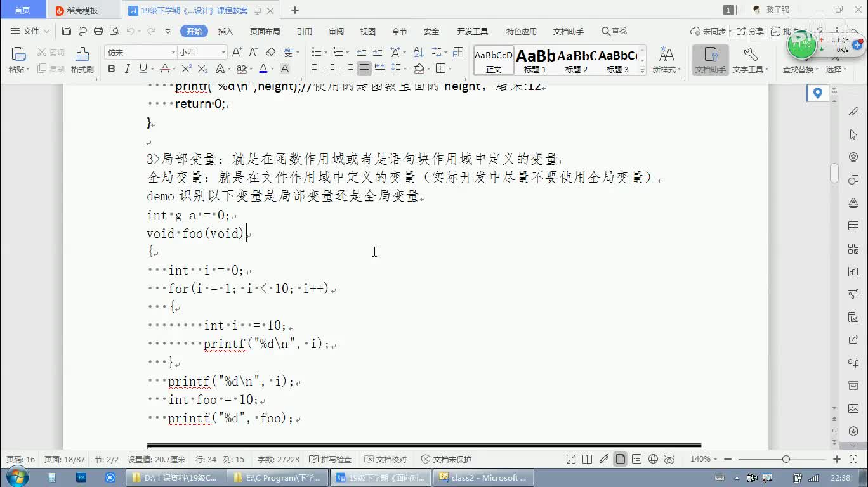Open the Document Assistant (文档助手) tool

point(710,60)
